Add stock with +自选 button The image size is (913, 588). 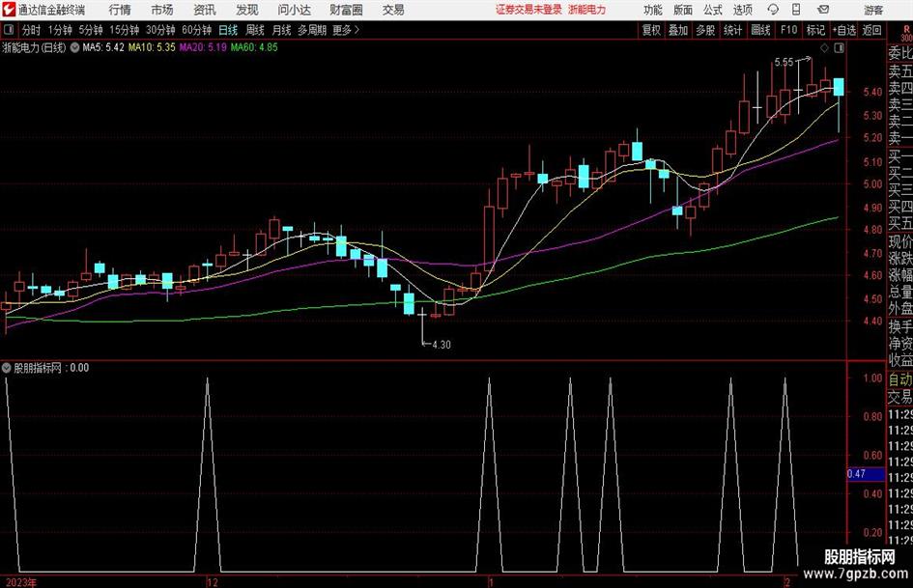pyautogui.click(x=843, y=30)
